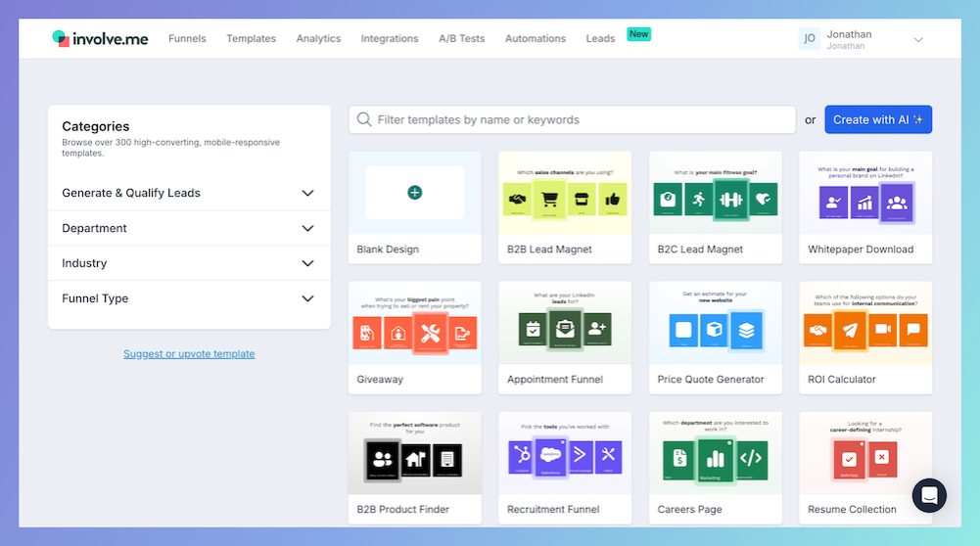This screenshot has width=980, height=546.
Task: Click the bar chart icon in Careers Page
Action: click(715, 459)
